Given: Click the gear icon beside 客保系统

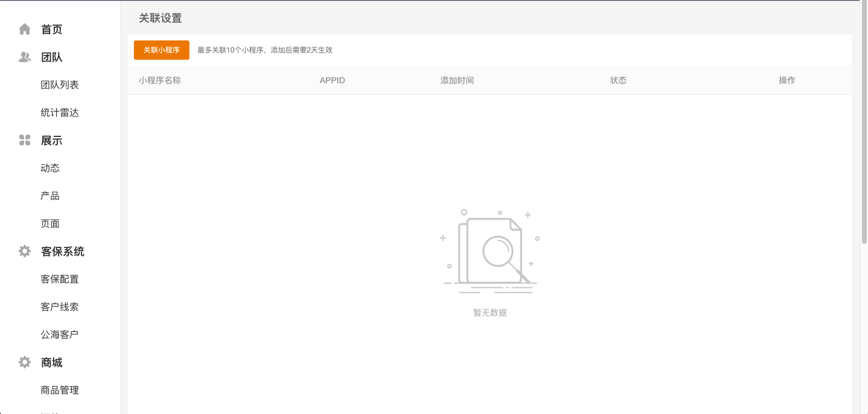Looking at the screenshot, I should point(25,252).
